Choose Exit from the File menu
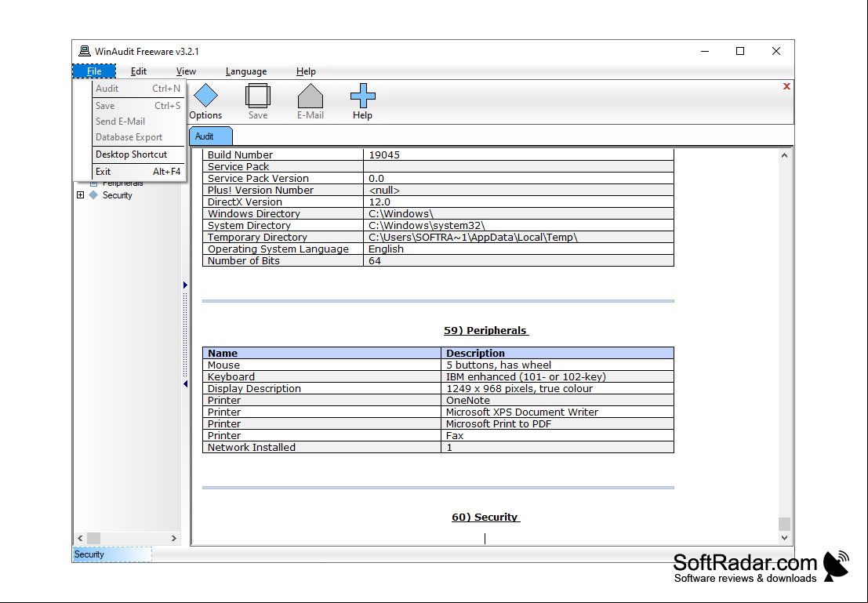 coord(138,172)
